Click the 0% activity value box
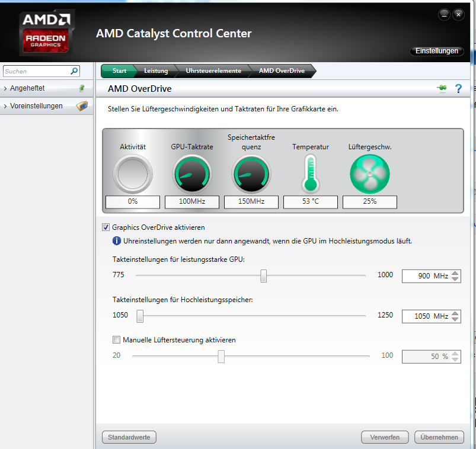The width and height of the screenshot is (476, 449). coord(133,202)
